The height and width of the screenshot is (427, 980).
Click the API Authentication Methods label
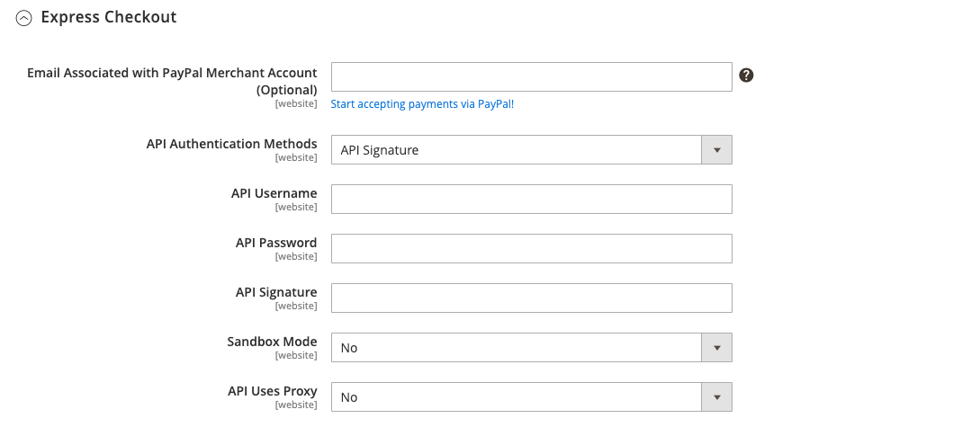(232, 144)
